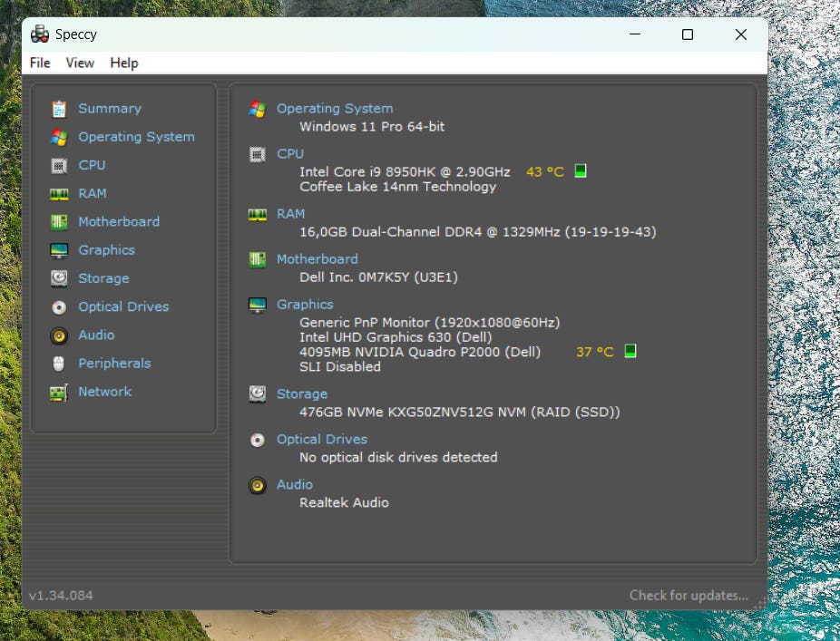Click the Check for updates link
Image resolution: width=840 pixels, height=641 pixels.
(x=689, y=596)
